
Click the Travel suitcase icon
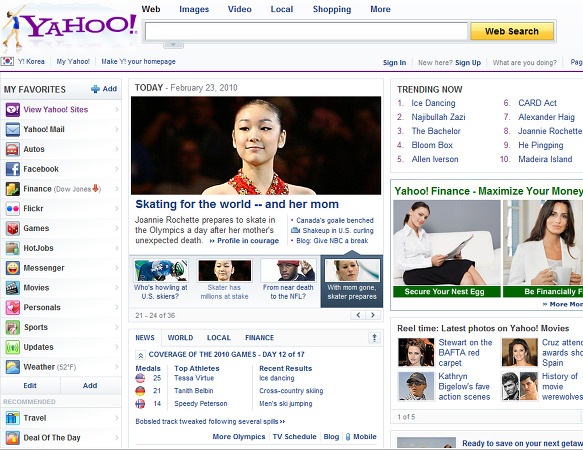click(x=13, y=418)
